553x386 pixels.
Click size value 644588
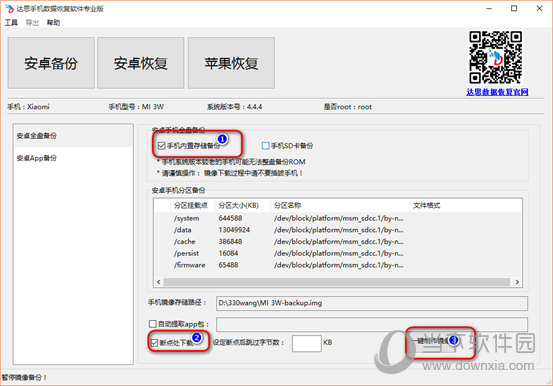[230, 218]
